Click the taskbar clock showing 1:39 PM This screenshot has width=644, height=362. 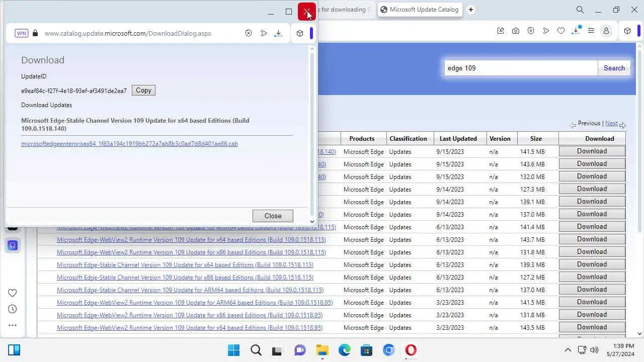(620, 350)
